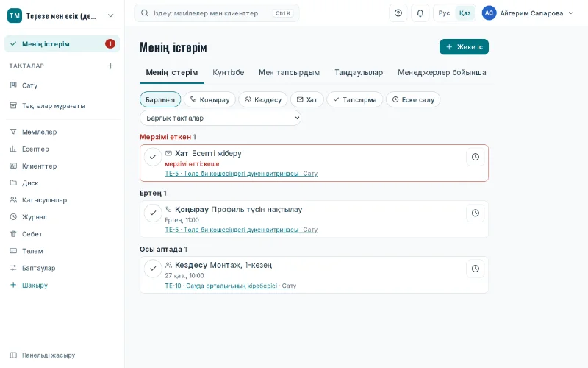Viewport: 588px width, 368px height.
Task: Go to Мәмілелер in sidebar
Action: (62, 132)
